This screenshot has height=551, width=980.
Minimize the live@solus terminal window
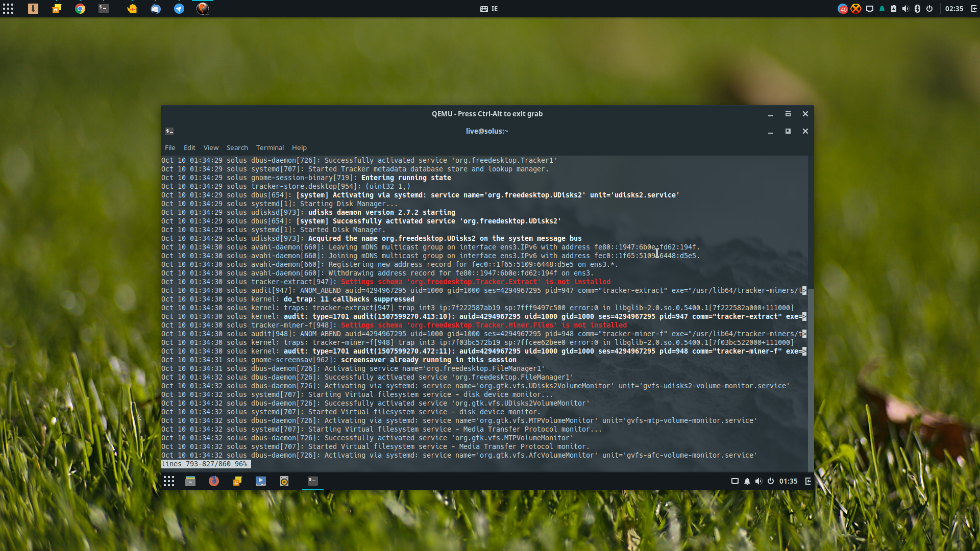[x=771, y=131]
